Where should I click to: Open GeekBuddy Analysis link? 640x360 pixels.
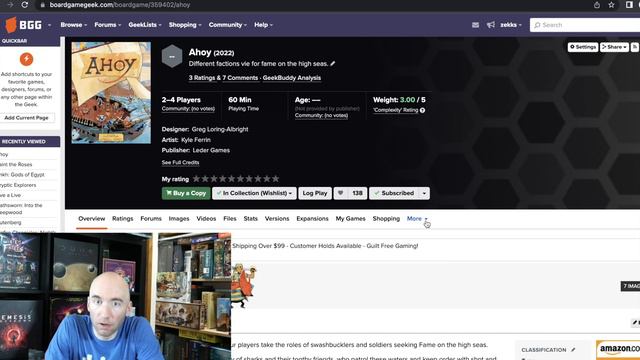pos(291,78)
